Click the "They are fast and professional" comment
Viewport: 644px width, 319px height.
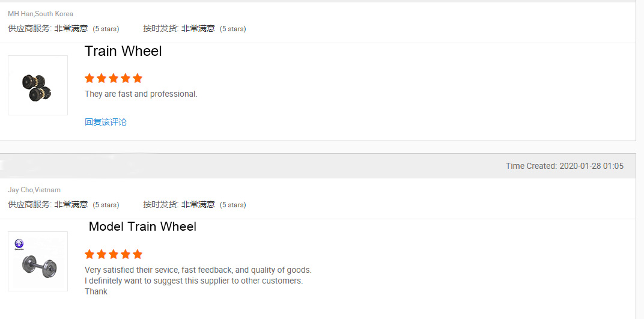pos(141,94)
